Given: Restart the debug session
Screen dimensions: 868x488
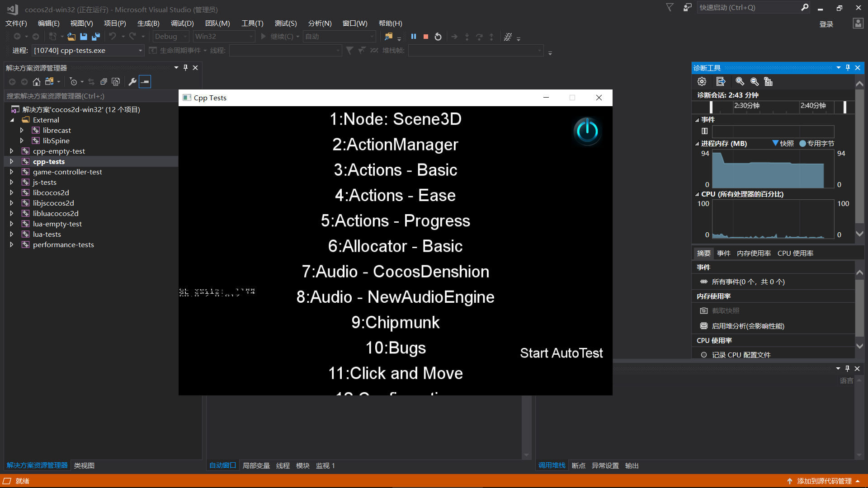Looking at the screenshot, I should tap(438, 37).
